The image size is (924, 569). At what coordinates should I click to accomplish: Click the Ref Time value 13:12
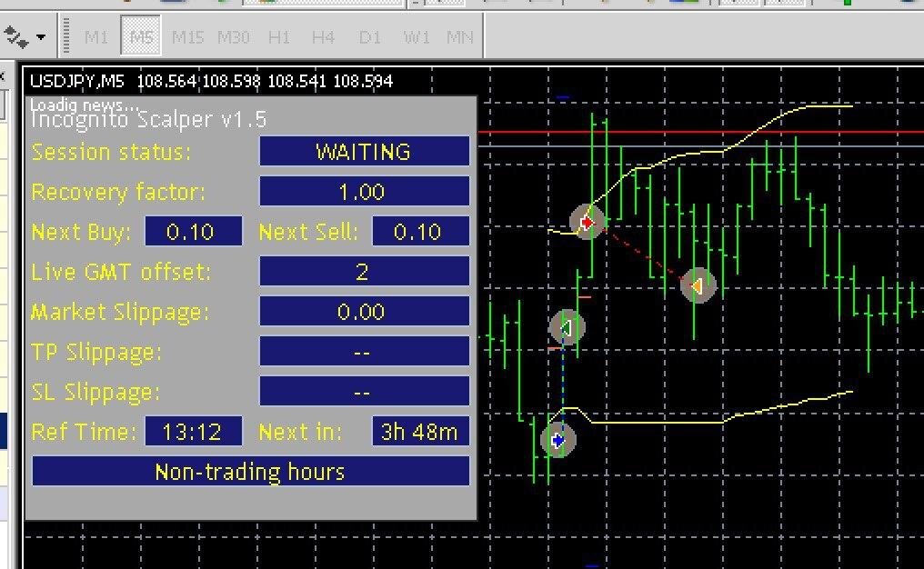point(194,431)
